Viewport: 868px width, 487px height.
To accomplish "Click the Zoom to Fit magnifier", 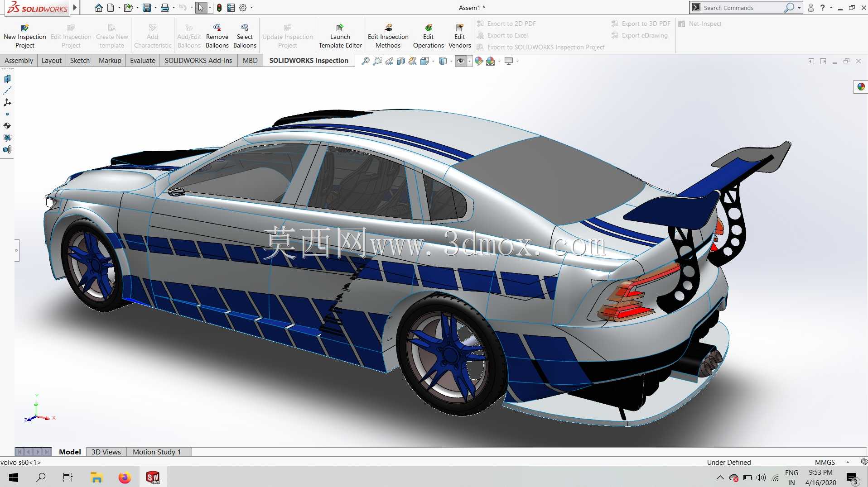I will [x=365, y=61].
